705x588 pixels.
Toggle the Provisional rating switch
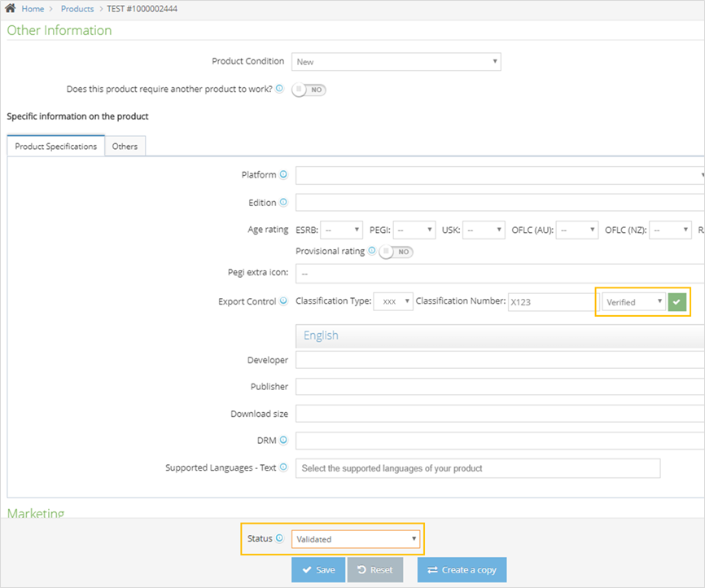click(396, 252)
